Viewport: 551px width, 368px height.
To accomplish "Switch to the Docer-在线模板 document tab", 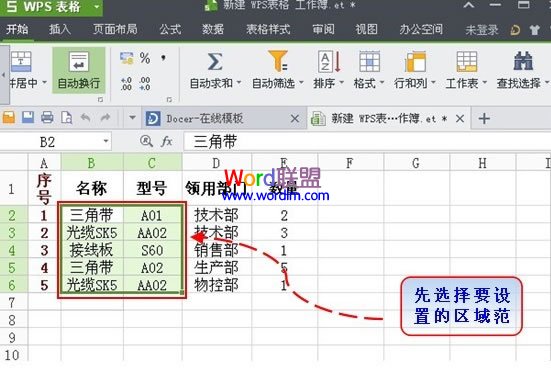I will [205, 119].
